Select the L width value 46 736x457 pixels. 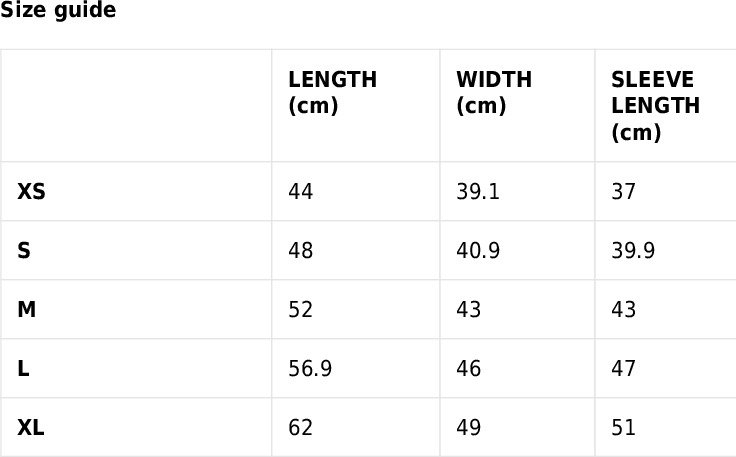pyautogui.click(x=468, y=368)
